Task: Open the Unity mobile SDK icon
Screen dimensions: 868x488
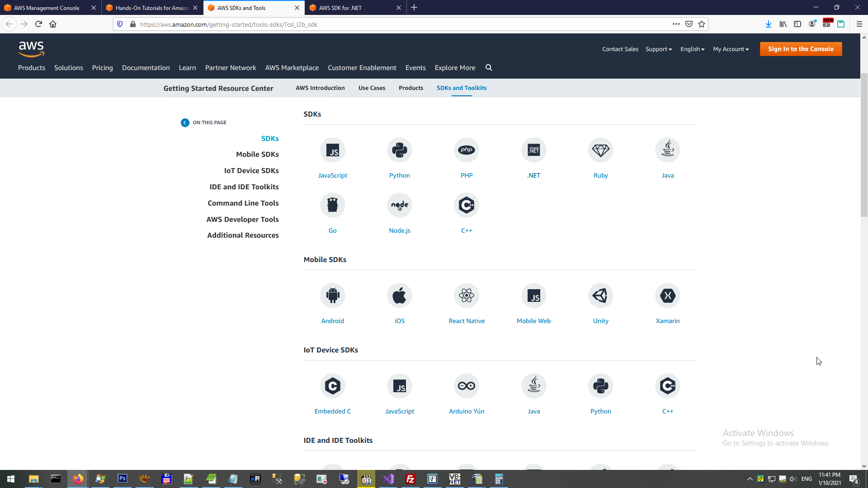Action: click(600, 296)
